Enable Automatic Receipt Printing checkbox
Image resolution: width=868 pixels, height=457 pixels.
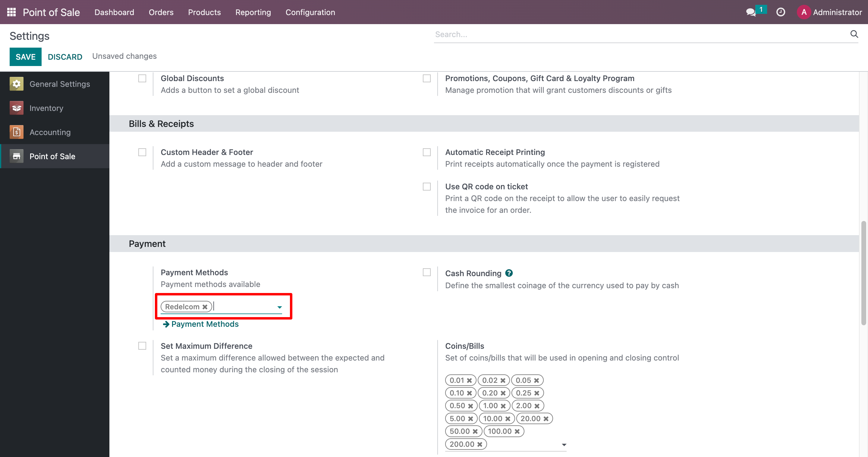(x=426, y=152)
